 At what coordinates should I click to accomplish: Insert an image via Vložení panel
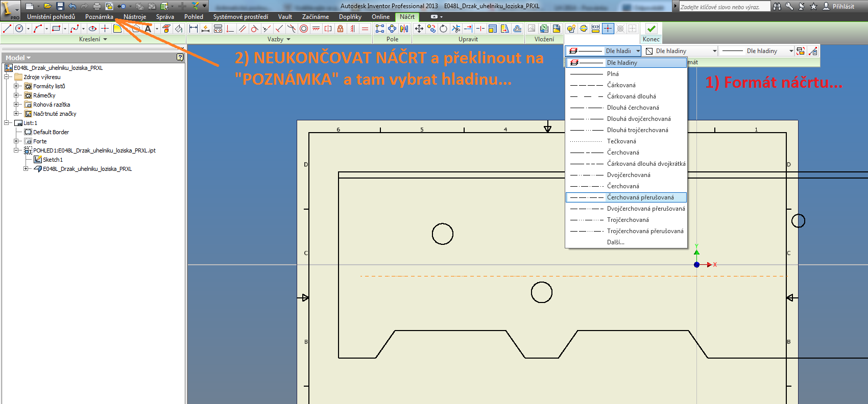(x=532, y=29)
